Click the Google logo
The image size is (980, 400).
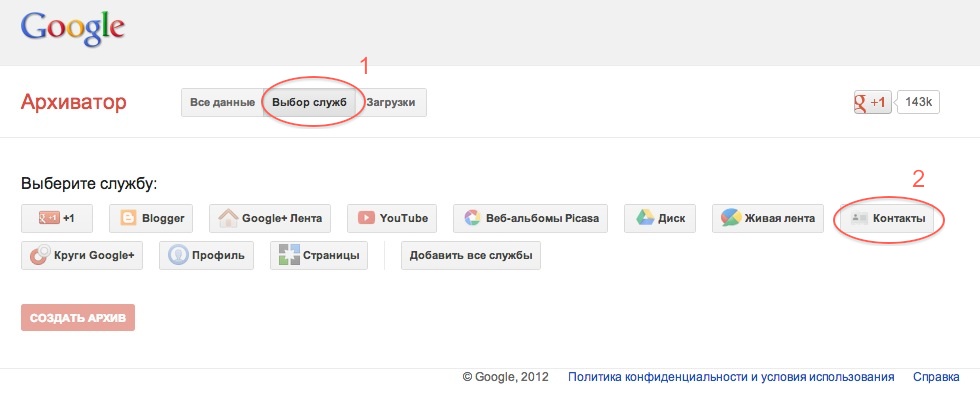(x=72, y=31)
